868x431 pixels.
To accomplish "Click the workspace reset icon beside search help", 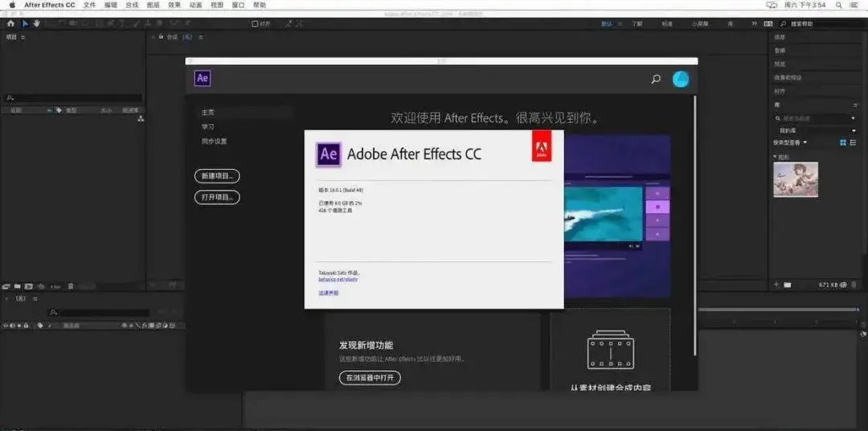I will tap(768, 24).
